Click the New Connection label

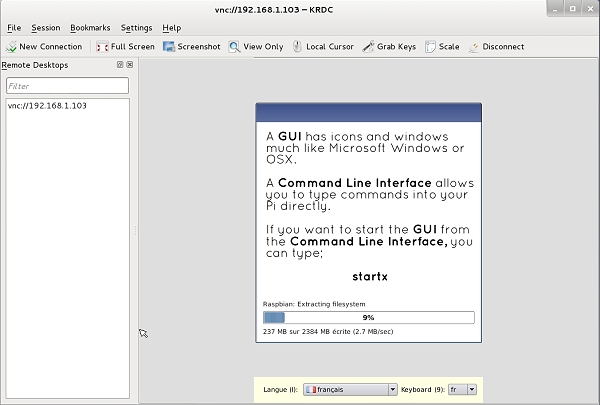point(51,47)
